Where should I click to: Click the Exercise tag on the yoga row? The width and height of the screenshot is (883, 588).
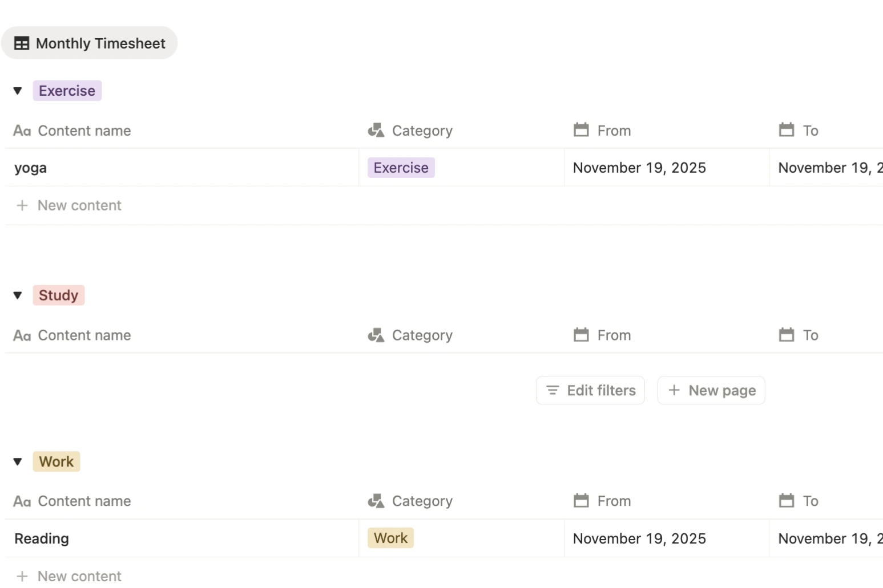tap(401, 167)
